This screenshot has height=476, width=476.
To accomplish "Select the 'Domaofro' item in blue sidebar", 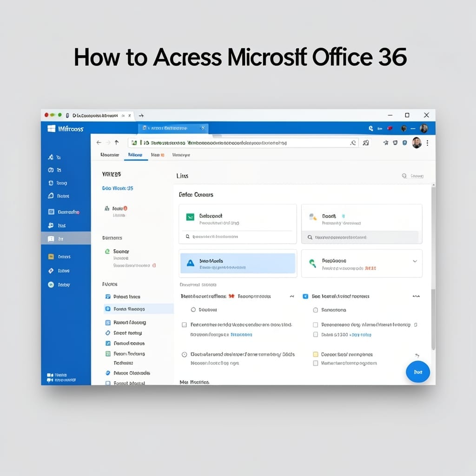I will pos(64,212).
